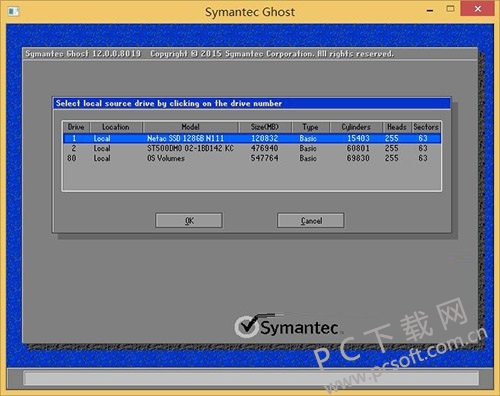The image size is (500, 396).
Task: Click the Drive column header
Action: coord(76,127)
